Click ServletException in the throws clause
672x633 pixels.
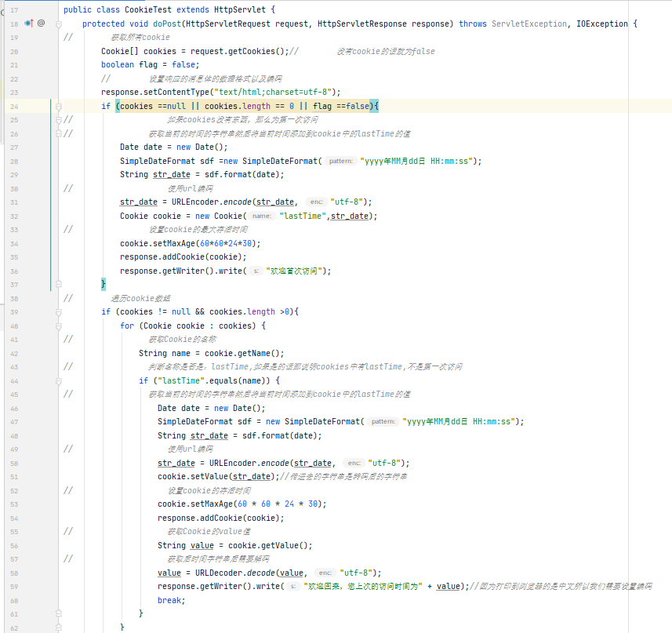click(x=529, y=24)
